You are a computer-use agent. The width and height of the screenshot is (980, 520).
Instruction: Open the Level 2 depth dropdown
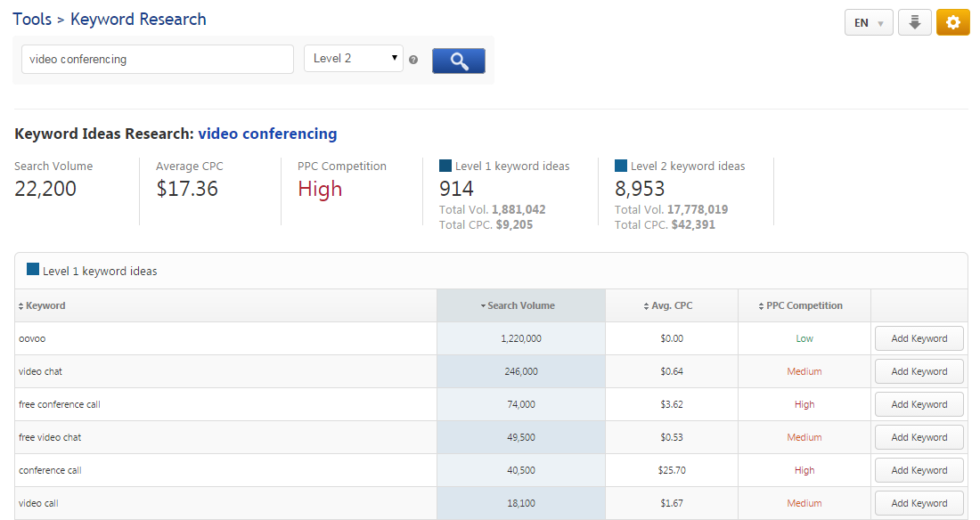pyautogui.click(x=354, y=59)
